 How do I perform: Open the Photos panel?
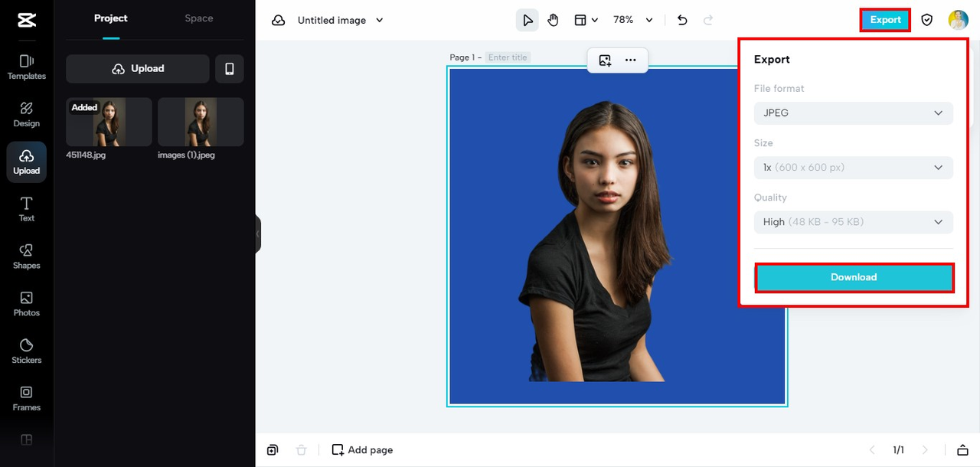[x=27, y=304]
